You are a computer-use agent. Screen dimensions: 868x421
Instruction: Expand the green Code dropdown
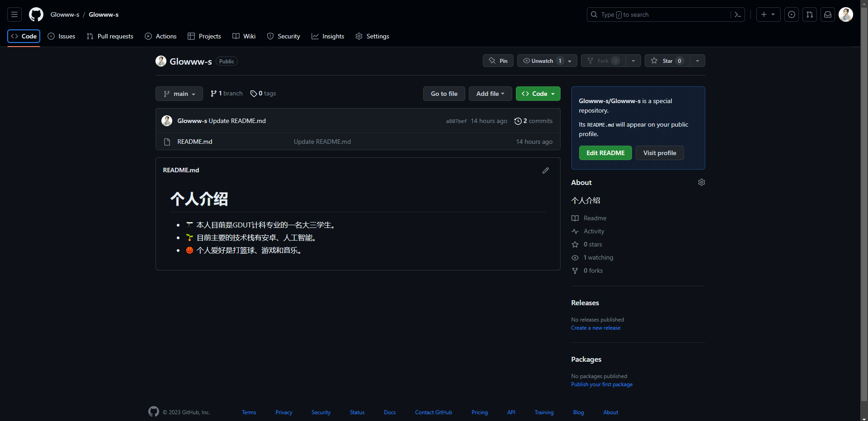pyautogui.click(x=538, y=94)
